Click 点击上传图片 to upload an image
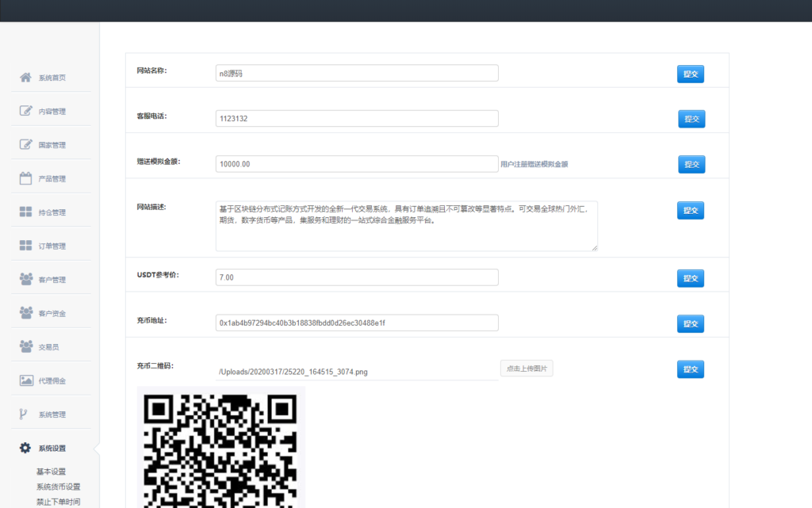This screenshot has width=812, height=508. [526, 368]
